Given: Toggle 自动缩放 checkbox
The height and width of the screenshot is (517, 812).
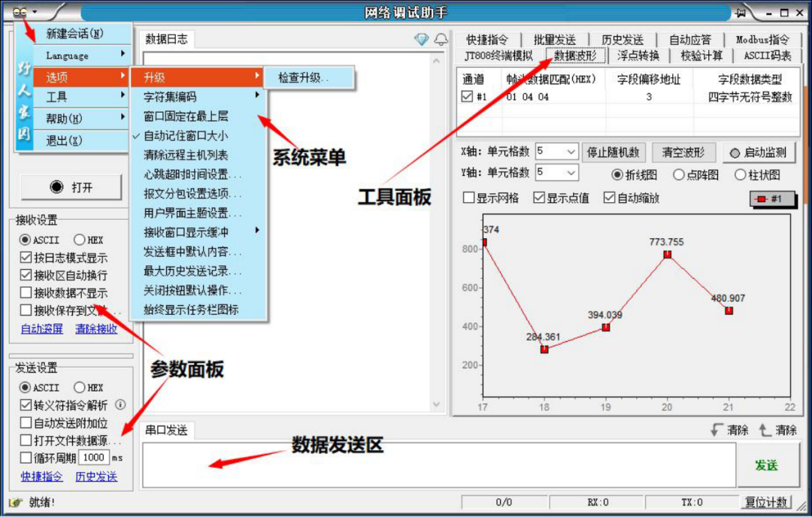Looking at the screenshot, I should tap(610, 198).
